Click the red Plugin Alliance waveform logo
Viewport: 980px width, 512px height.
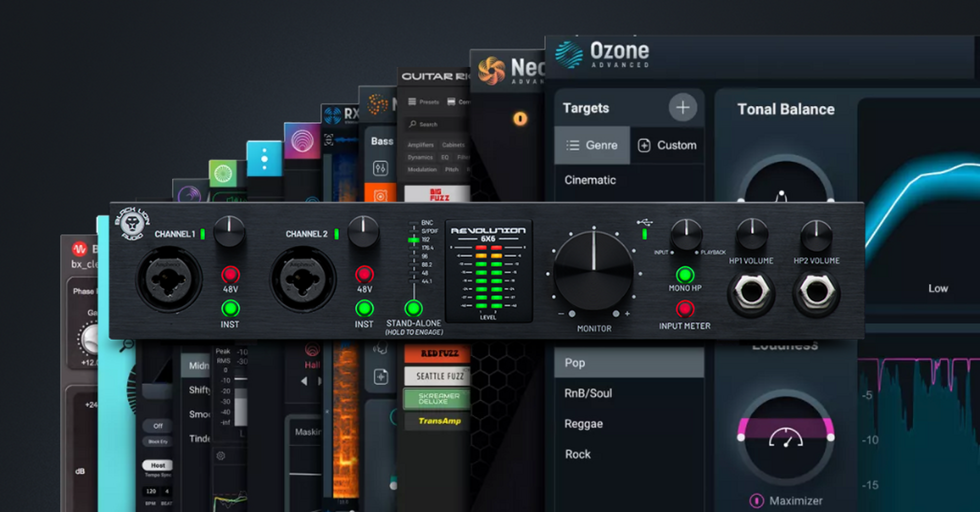point(79,248)
